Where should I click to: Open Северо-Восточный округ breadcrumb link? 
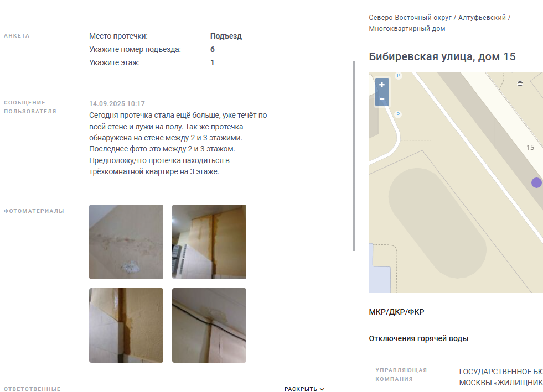point(410,18)
